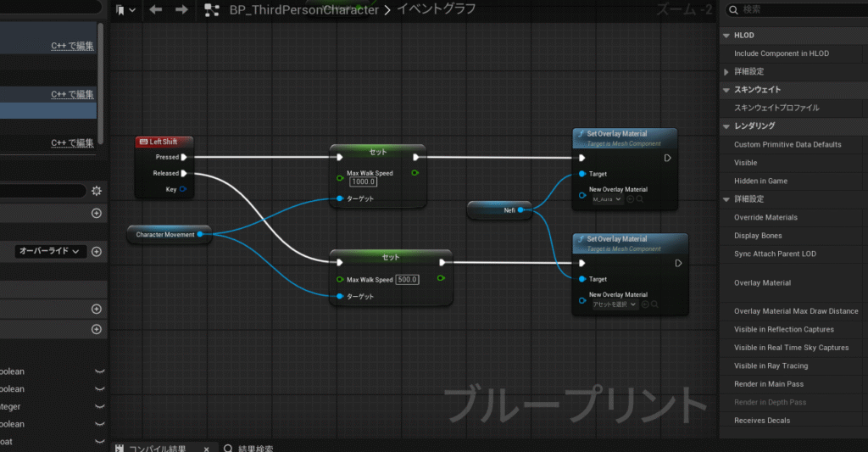Collapse the スキンウェイト section
The height and width of the screenshot is (452, 868).
pyautogui.click(x=726, y=90)
